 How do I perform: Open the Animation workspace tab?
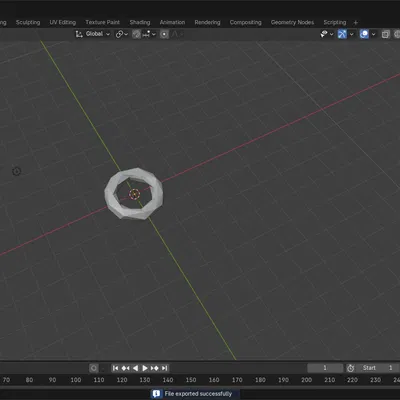click(172, 22)
